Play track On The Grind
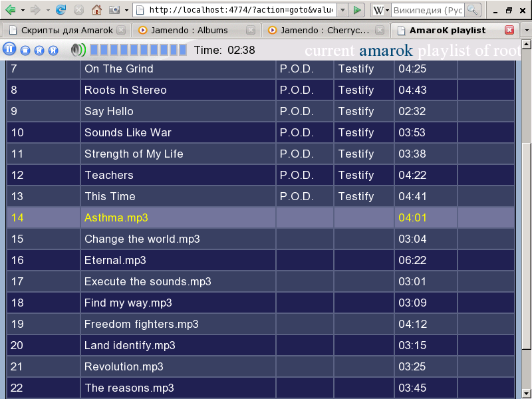Image resolution: width=532 pixels, height=399 pixels. 119,69
